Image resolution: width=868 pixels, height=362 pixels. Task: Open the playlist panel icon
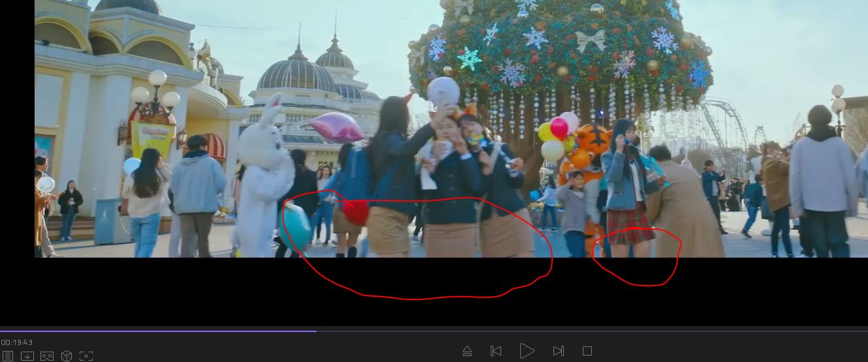8,355
